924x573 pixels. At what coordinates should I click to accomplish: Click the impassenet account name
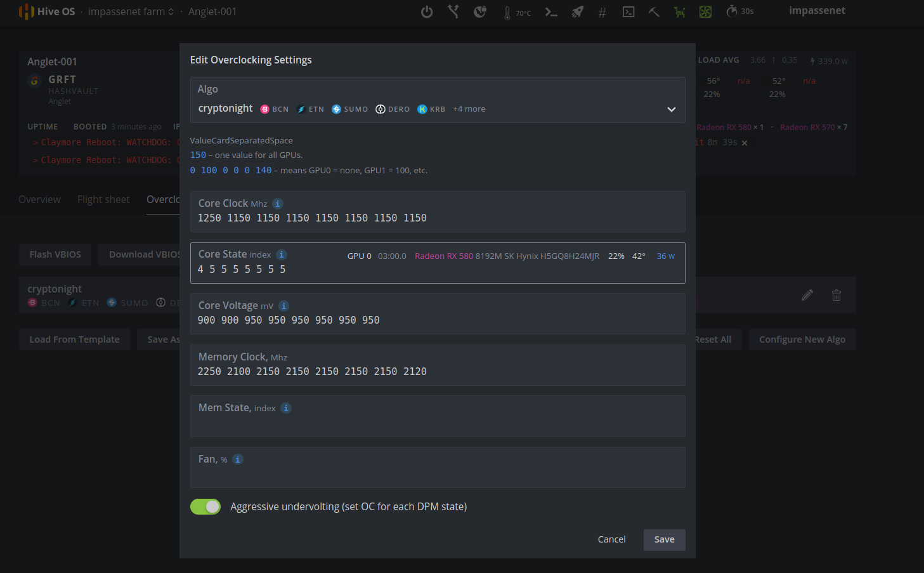tap(817, 11)
